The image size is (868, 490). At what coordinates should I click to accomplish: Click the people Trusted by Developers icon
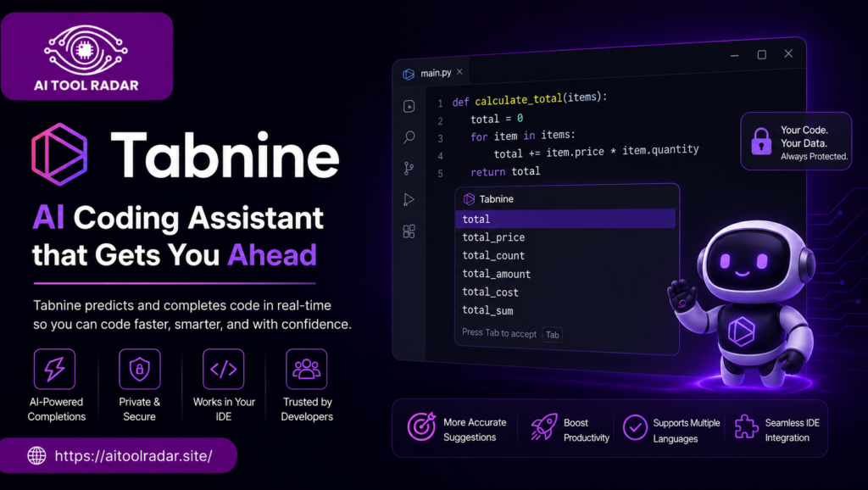(307, 369)
